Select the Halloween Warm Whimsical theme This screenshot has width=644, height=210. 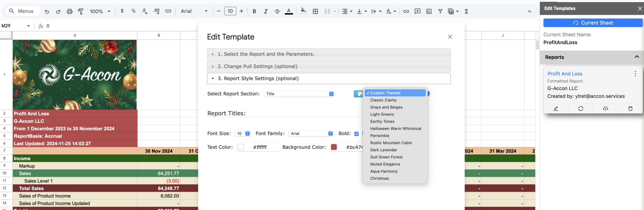pos(395,128)
